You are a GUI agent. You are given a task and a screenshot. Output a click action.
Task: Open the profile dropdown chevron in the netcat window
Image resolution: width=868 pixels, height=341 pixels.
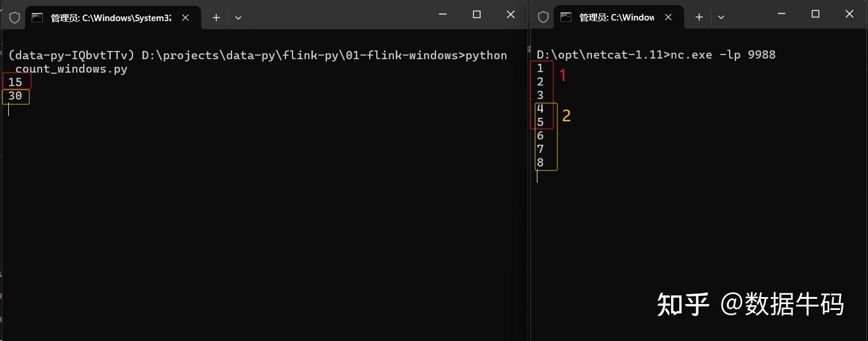click(721, 18)
